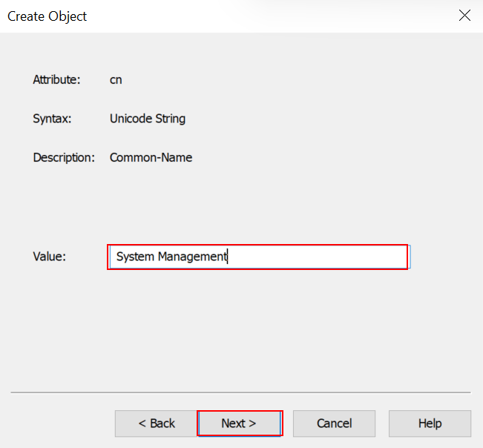Click the "Syntax:" label
The width and height of the screenshot is (483, 448).
(x=52, y=119)
